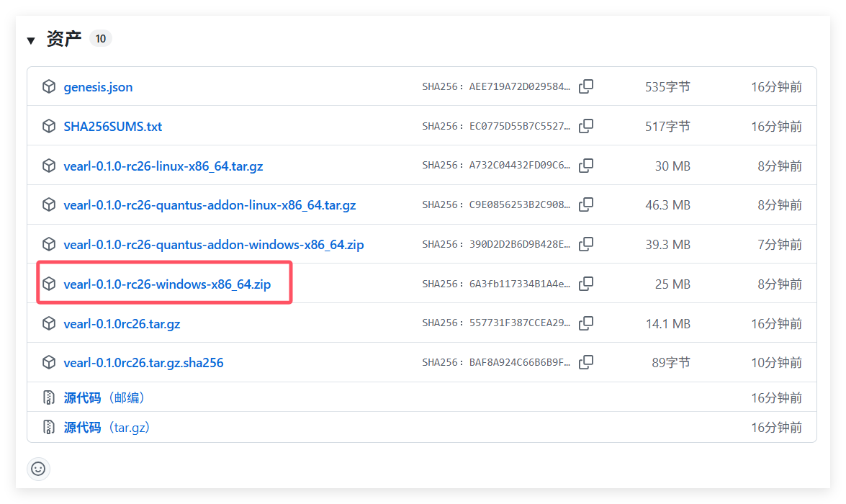This screenshot has width=846, height=504.
Task: Click the asset count badge 10
Action: coord(100,38)
